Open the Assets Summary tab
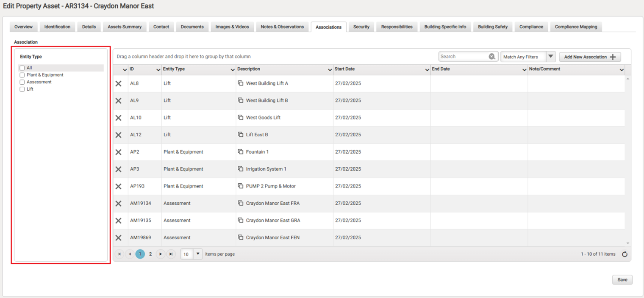Screen dimensions: 644x298 [x=125, y=27]
